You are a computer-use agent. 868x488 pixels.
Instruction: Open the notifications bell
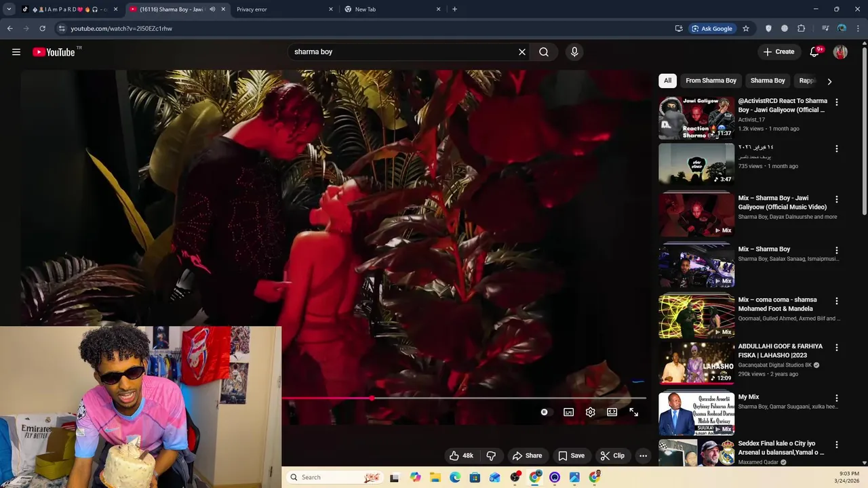click(x=815, y=52)
